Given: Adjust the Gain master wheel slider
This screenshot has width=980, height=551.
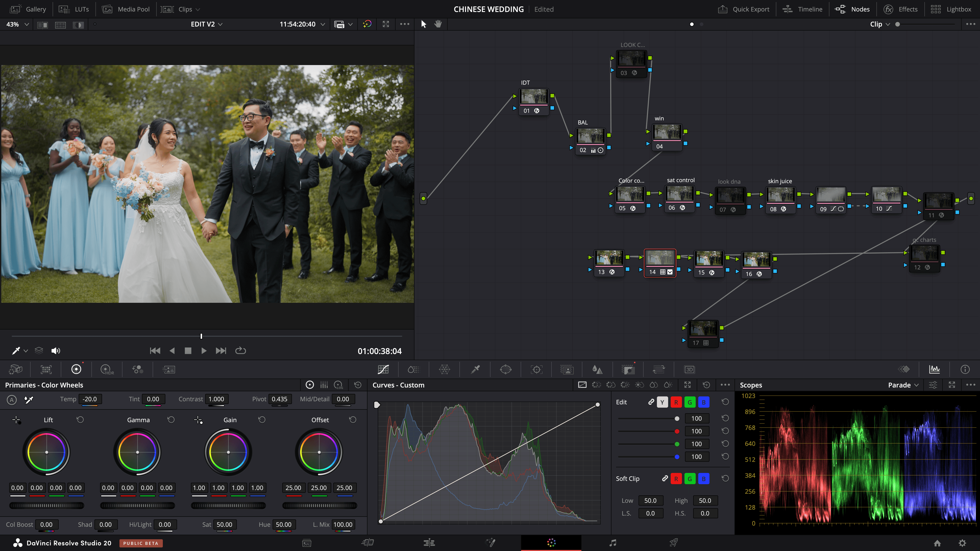Looking at the screenshot, I should (228, 505).
